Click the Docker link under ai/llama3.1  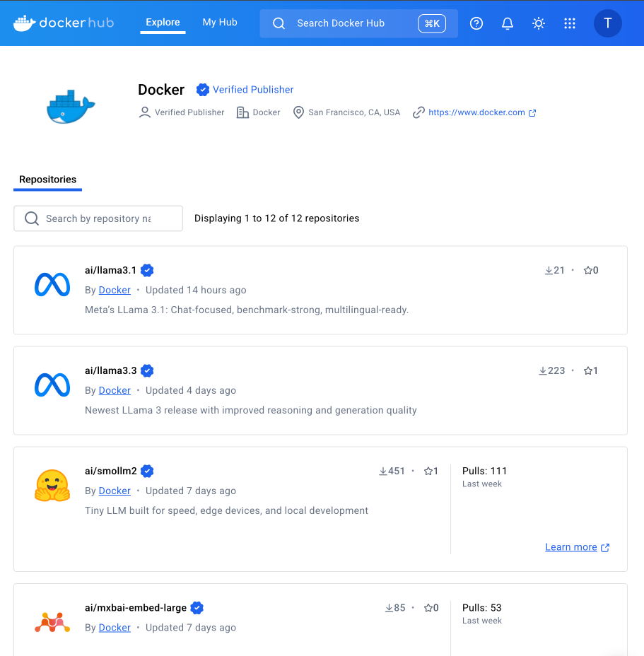115,291
